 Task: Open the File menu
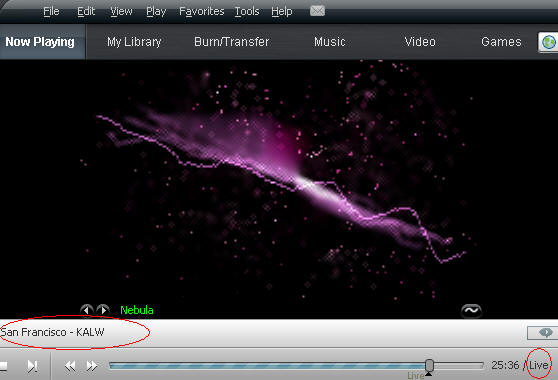click(51, 12)
